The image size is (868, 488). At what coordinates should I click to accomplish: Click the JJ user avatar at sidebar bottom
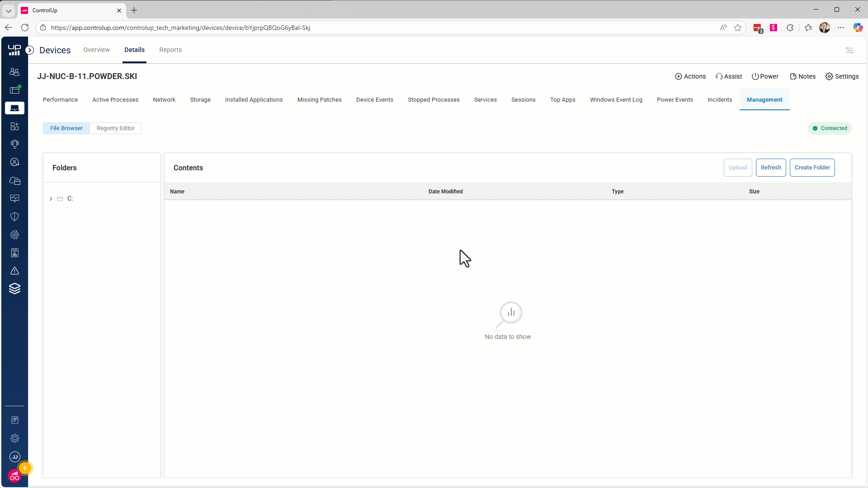pos(15,457)
